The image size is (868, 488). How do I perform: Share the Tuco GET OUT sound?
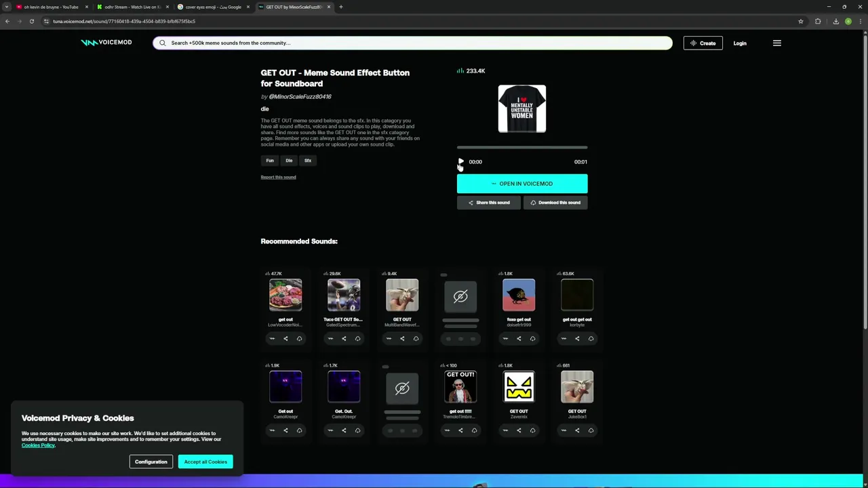pyautogui.click(x=344, y=338)
